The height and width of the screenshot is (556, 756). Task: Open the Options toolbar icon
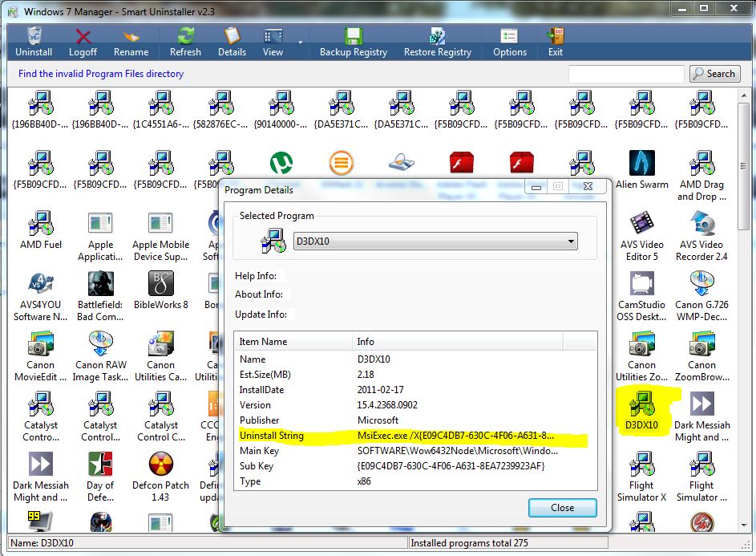pos(509,36)
